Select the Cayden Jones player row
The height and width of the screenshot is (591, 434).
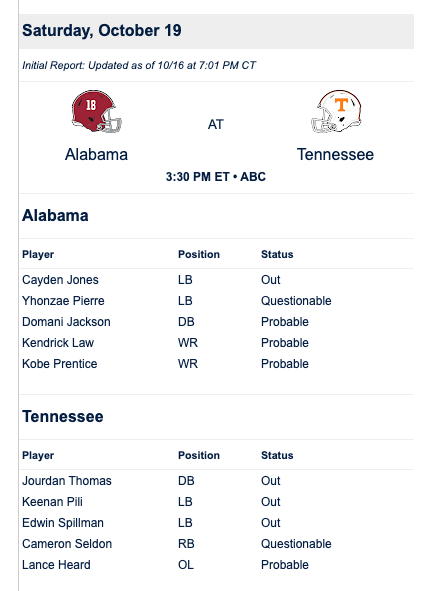[x=216, y=280]
